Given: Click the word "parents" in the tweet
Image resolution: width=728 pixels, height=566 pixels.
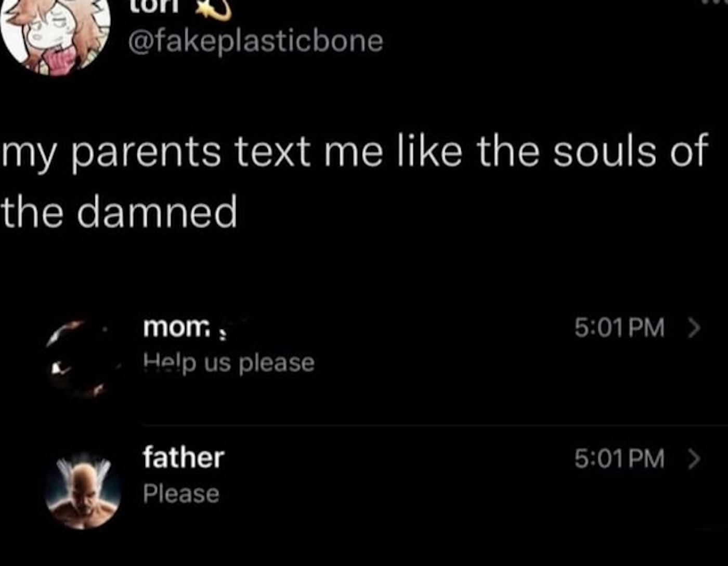Looking at the screenshot, I should coord(147,151).
